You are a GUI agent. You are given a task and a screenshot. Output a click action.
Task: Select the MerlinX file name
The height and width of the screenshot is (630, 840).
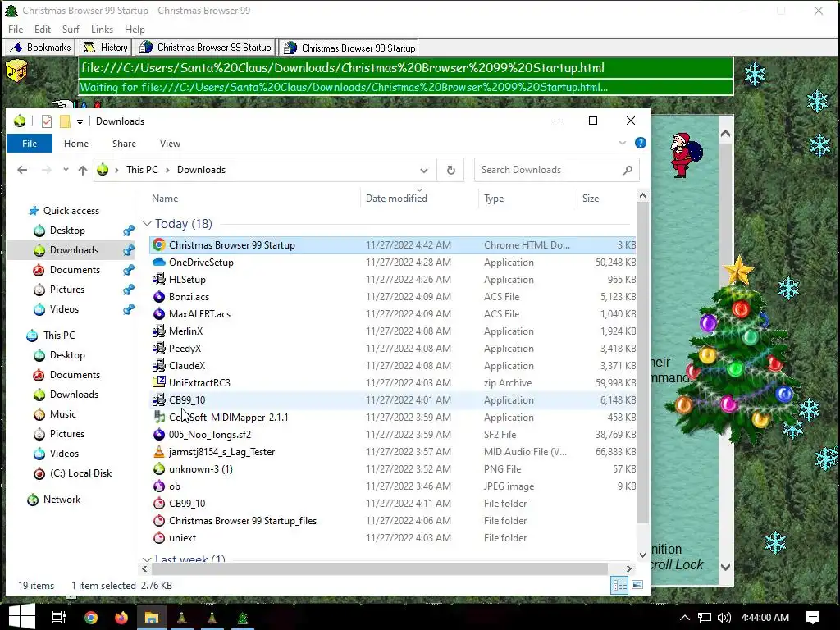[185, 331]
